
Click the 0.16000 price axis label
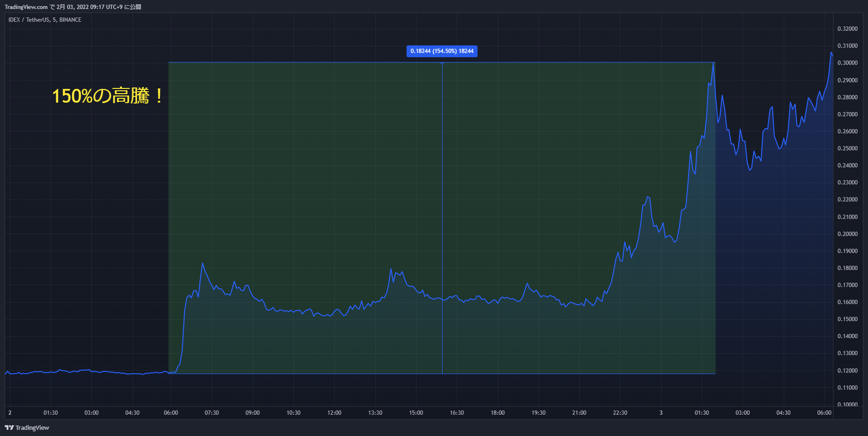(848, 302)
